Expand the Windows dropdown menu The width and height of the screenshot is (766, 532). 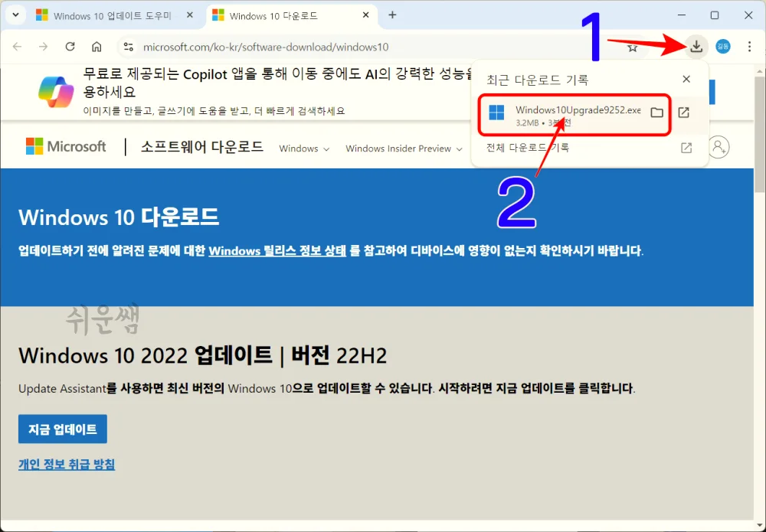click(x=303, y=149)
